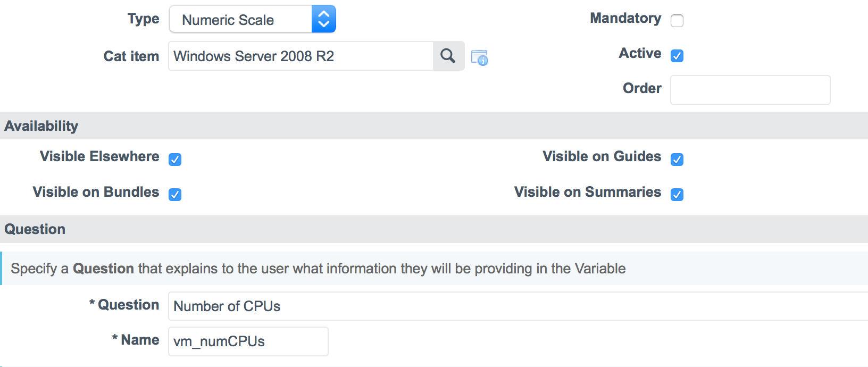The image size is (868, 367).
Task: Click the Cat item field Windows Server 2008 R2
Action: pos(301,56)
